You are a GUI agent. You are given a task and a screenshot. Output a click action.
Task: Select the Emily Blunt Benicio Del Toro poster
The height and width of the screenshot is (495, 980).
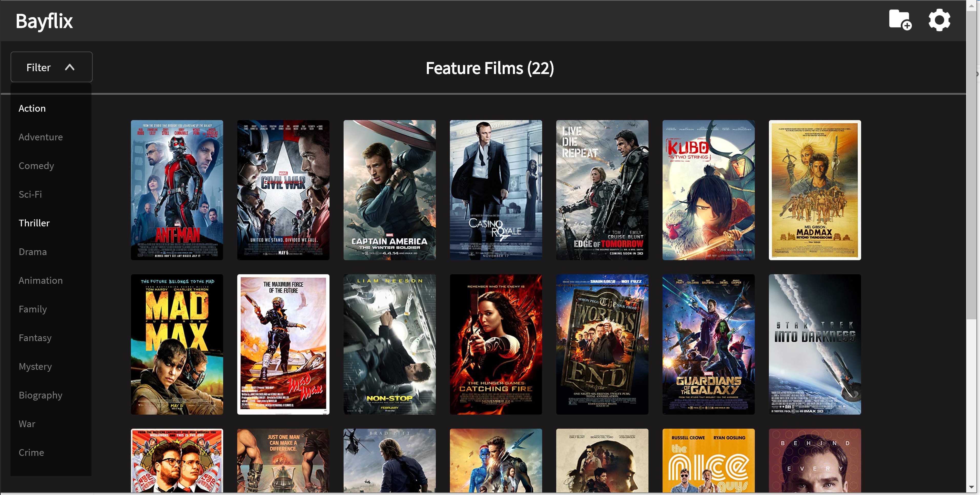[602, 461]
